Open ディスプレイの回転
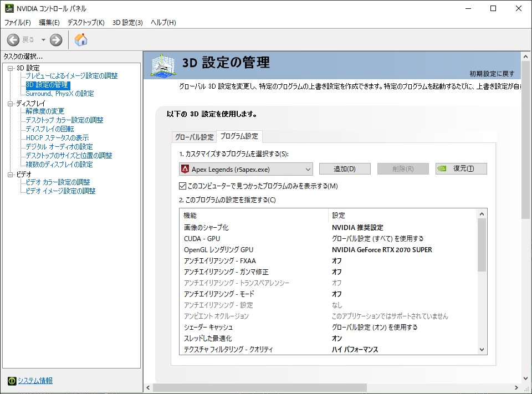 click(50, 129)
